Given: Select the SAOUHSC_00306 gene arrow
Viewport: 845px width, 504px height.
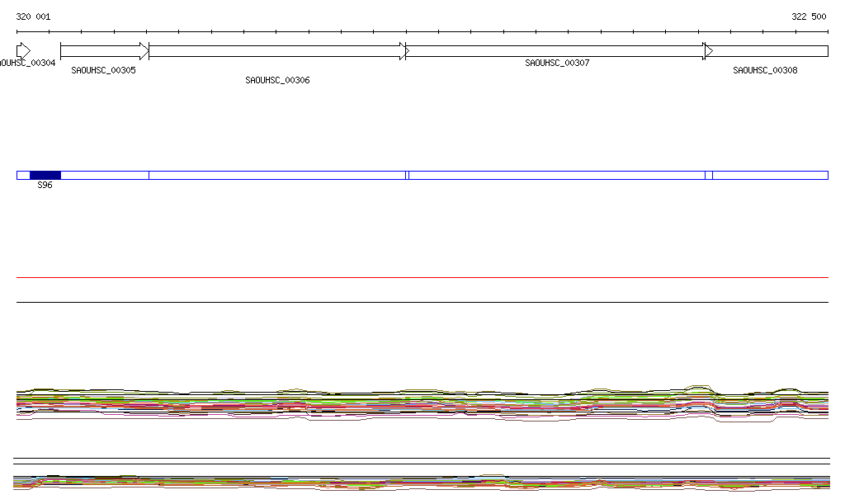Looking at the screenshot, I should (x=277, y=51).
